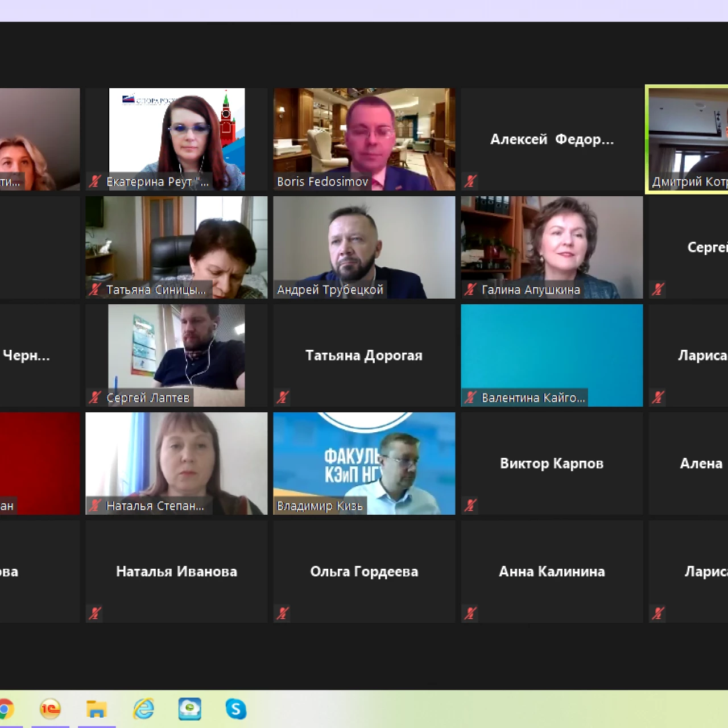Click the Татьяна Синицы... name label

(156, 289)
